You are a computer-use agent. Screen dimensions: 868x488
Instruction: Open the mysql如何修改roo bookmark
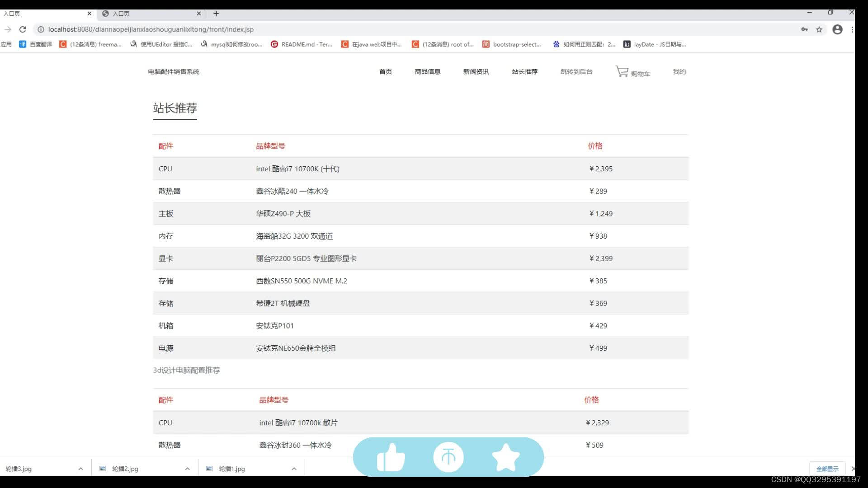(231, 44)
